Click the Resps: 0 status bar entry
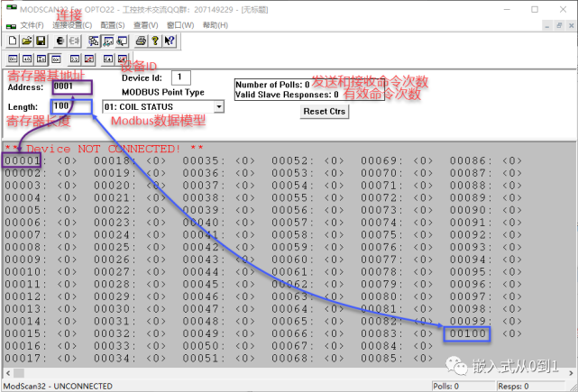The height and width of the screenshot is (392, 578). [513, 386]
